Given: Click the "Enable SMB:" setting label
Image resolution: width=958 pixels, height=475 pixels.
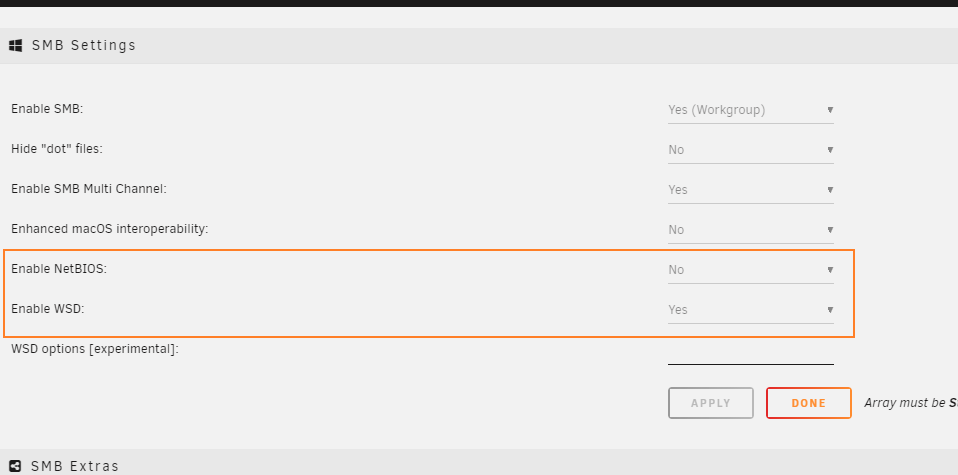Looking at the screenshot, I should 47,109.
